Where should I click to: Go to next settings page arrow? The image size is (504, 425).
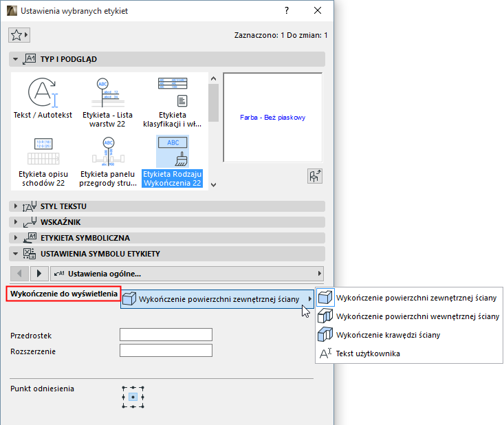[39, 274]
